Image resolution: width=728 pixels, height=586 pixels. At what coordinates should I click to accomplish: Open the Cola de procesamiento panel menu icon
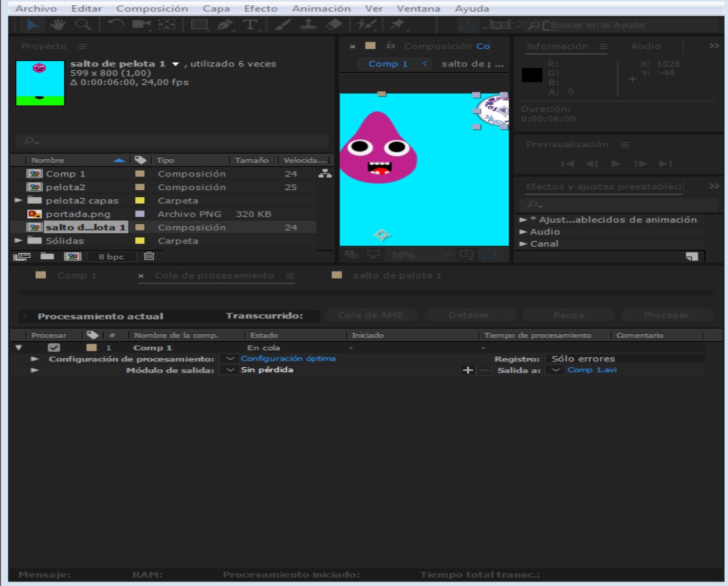click(290, 276)
